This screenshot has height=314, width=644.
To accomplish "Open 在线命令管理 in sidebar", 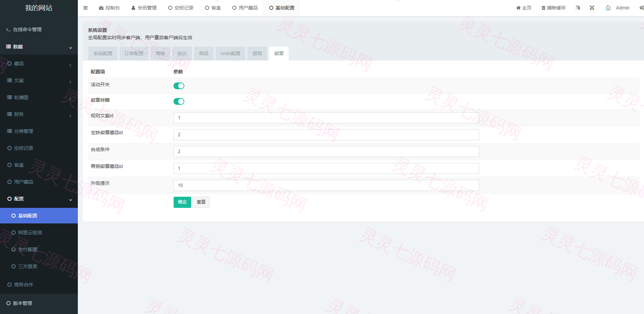I will [39, 29].
